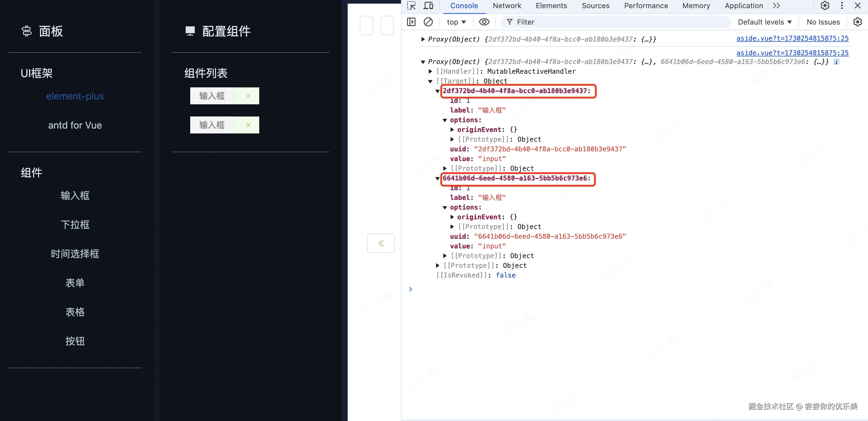
Task: Open the Default levels dropdown
Action: 764,22
